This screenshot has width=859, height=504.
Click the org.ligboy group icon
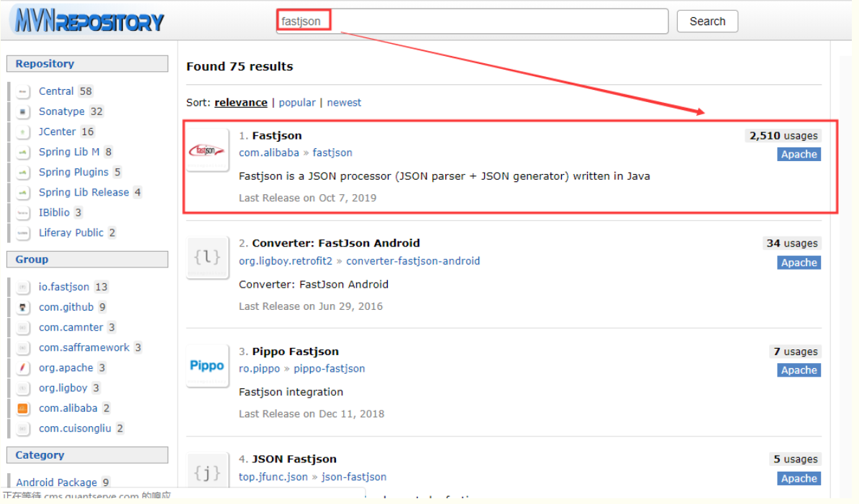coord(22,388)
